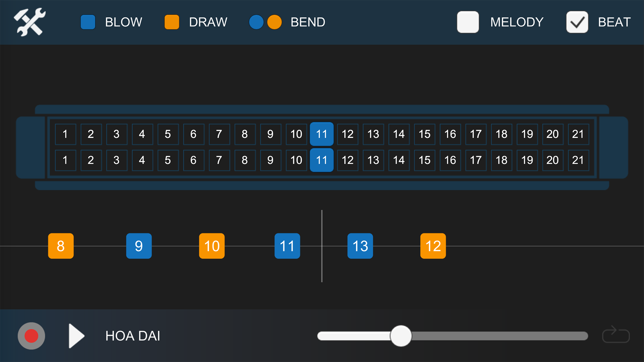This screenshot has width=644, height=362.
Task: Open the hammer and wrench settings icon
Action: pyautogui.click(x=30, y=22)
